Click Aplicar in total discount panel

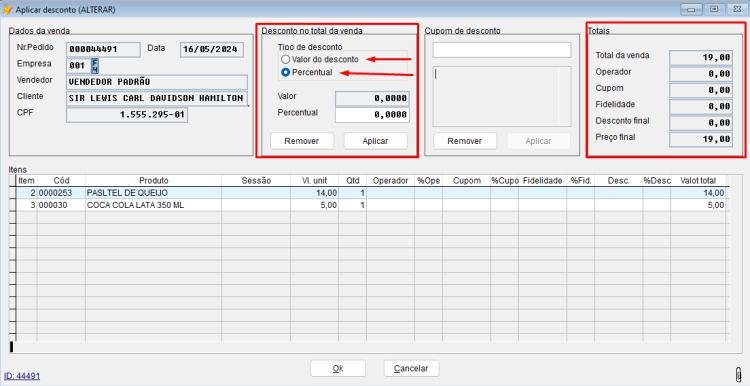point(375,141)
